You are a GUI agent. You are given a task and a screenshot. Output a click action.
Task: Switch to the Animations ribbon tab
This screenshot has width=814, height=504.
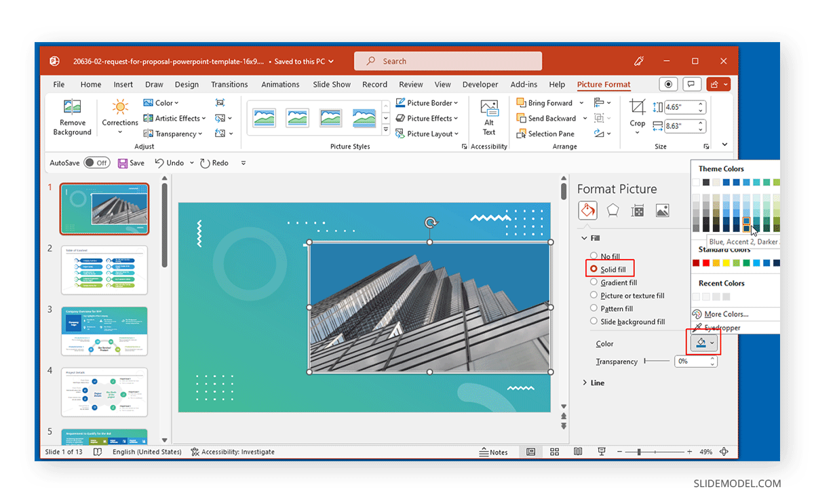click(x=280, y=84)
